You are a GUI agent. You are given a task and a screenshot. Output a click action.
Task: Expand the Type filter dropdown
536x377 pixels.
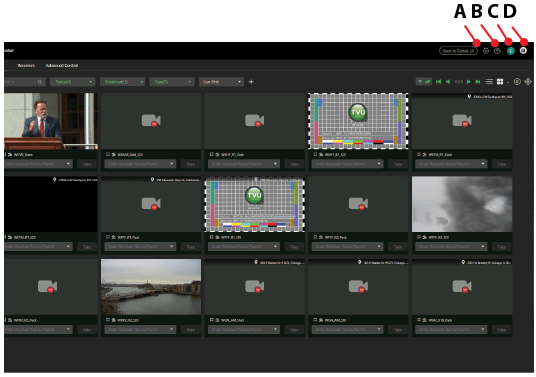point(172,82)
